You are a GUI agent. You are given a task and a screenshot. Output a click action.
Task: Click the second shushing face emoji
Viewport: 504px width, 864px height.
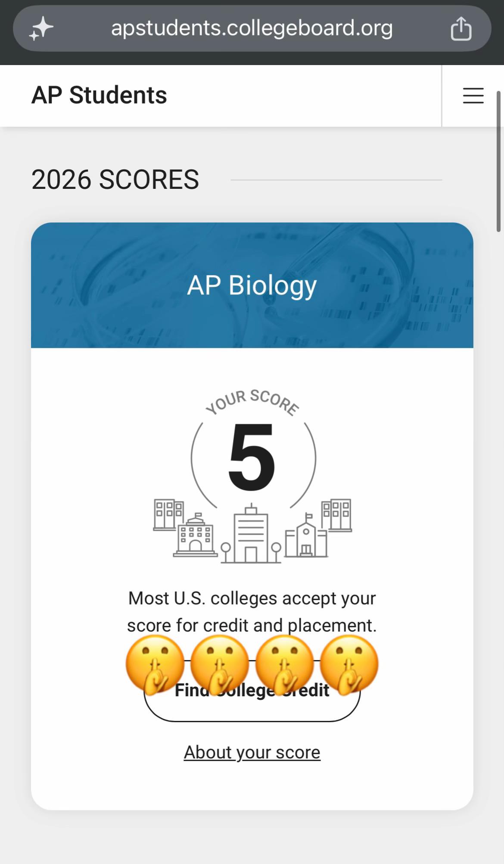point(220,664)
